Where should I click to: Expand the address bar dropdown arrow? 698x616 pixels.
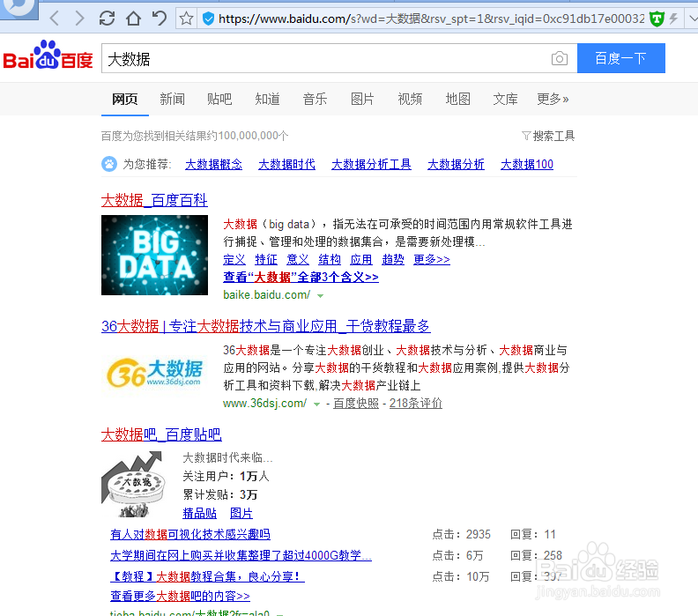(x=693, y=19)
